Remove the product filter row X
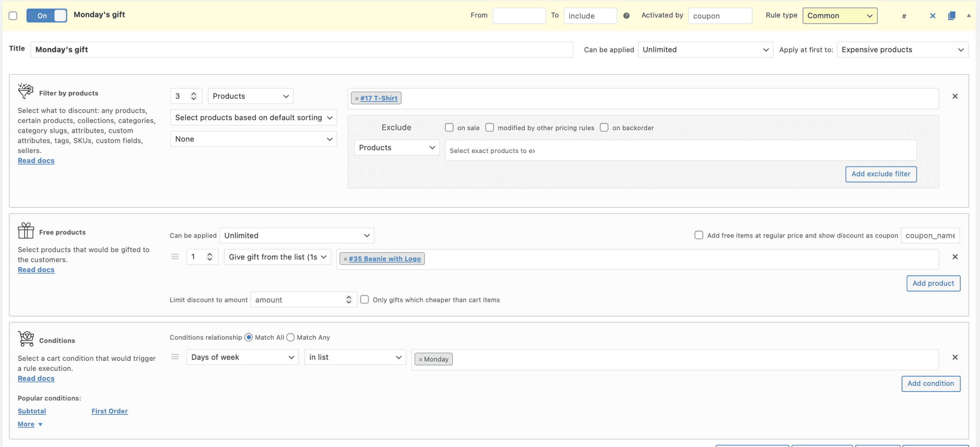This screenshot has width=980, height=447. 955,96
